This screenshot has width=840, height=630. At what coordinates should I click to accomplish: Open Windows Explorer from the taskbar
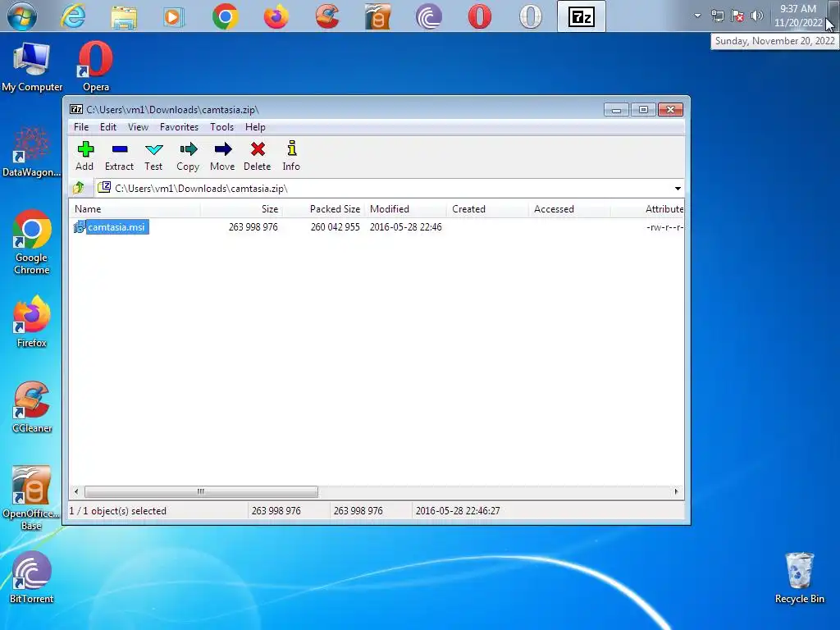click(x=124, y=17)
